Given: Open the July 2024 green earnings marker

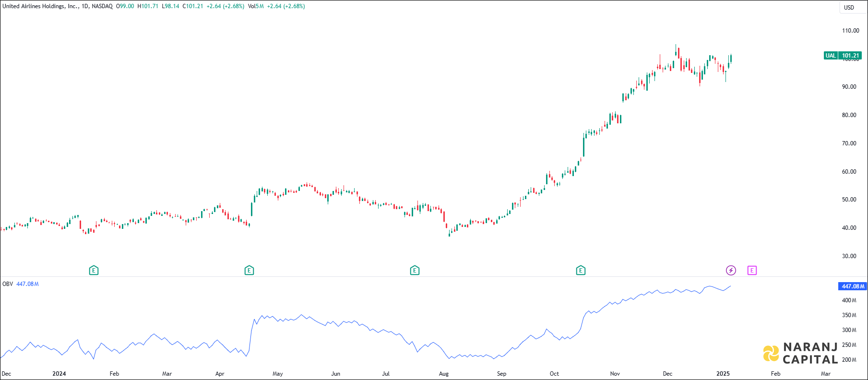Looking at the screenshot, I should pos(415,271).
